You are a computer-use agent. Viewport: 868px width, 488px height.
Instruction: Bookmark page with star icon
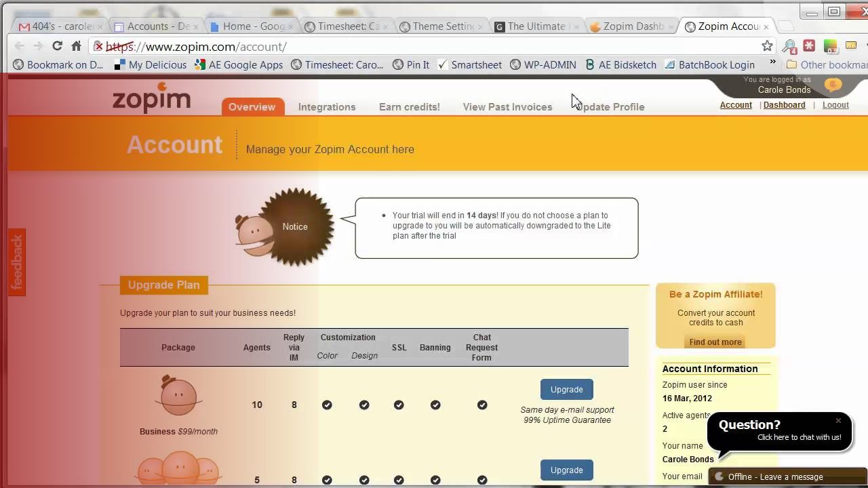click(x=767, y=46)
